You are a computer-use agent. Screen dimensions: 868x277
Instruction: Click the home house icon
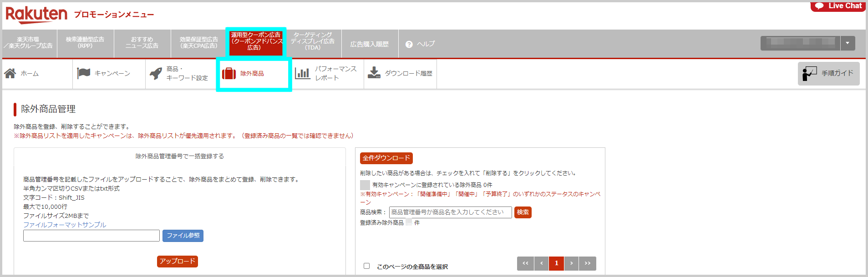coord(10,73)
